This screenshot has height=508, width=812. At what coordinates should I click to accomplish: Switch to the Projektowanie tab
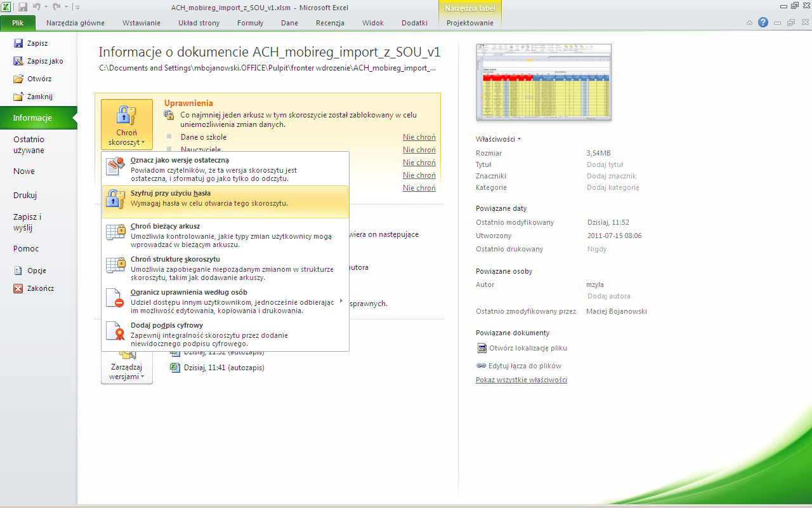pyautogui.click(x=470, y=23)
